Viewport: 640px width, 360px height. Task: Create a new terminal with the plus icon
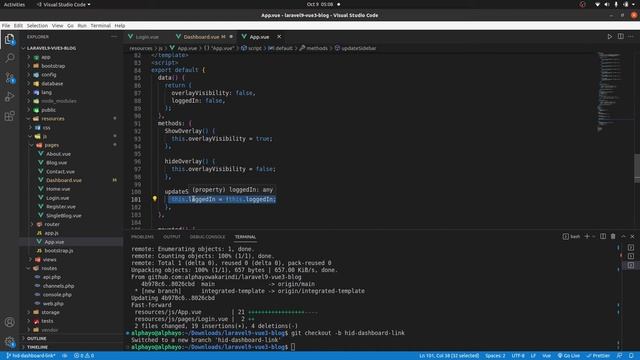click(587, 236)
